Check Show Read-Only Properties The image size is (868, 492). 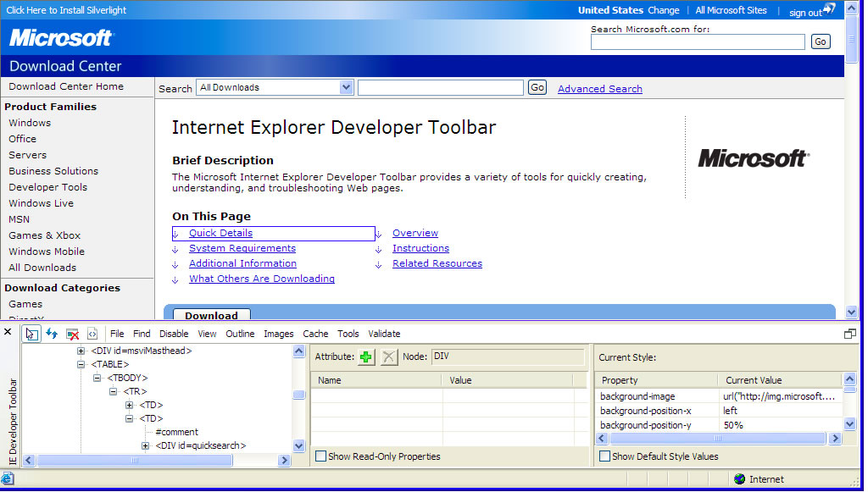point(320,456)
